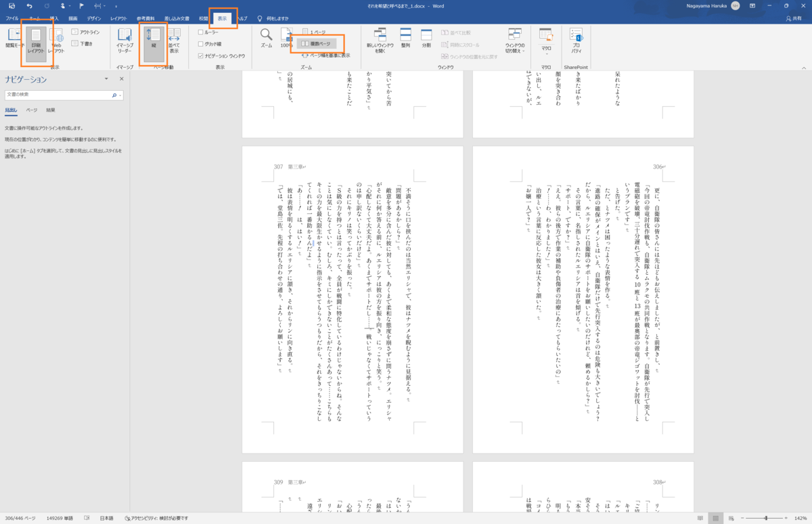
Task: Fit to Page Width (ページ幅を基準に表示)
Action: [x=325, y=55]
